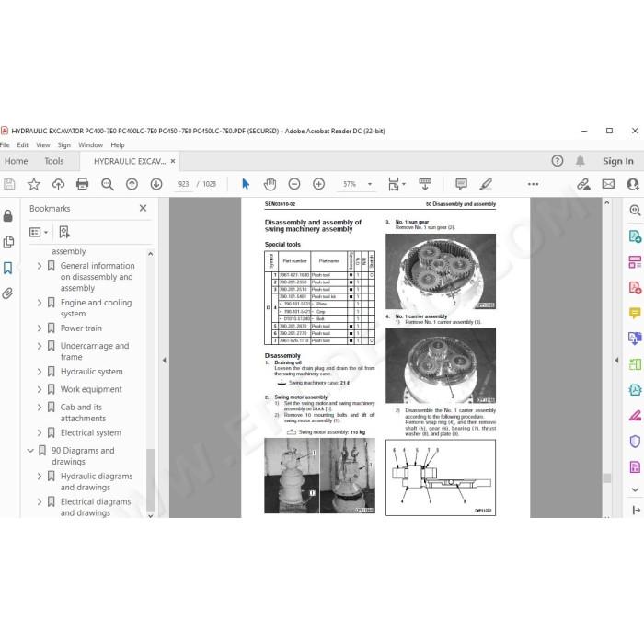
Task: Click the scrolling mode keyboard icon
Action: tap(425, 184)
